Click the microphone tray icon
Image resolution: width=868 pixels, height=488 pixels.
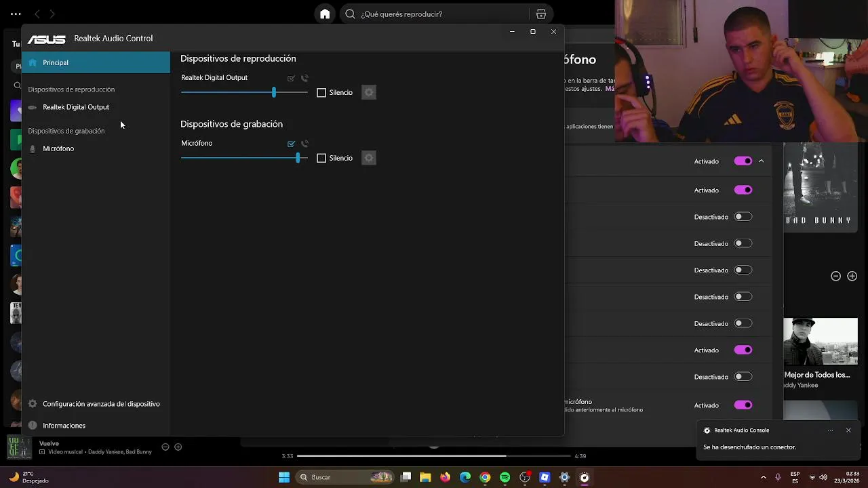pos(778,477)
